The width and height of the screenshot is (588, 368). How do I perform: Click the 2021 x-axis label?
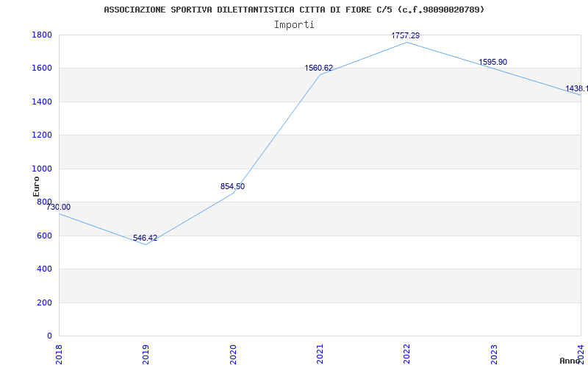pyautogui.click(x=320, y=354)
